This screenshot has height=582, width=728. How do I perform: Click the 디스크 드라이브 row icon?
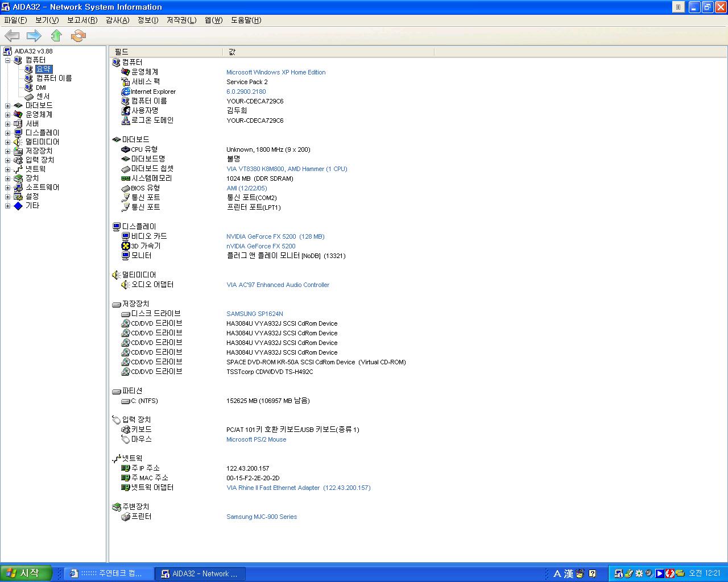pos(126,314)
